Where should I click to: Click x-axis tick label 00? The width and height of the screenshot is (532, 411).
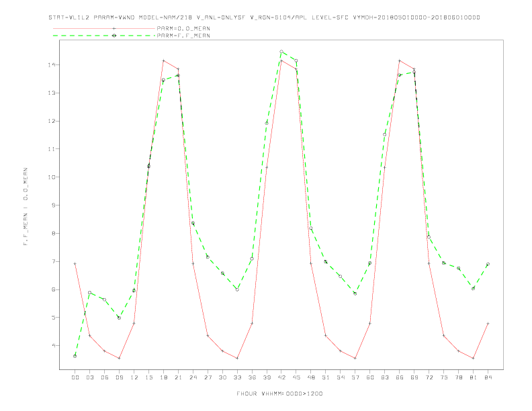[75, 377]
